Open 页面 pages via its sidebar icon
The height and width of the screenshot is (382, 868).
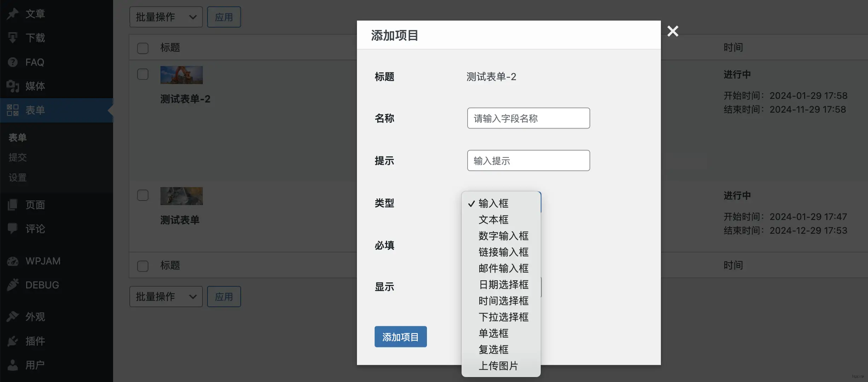[13, 205]
